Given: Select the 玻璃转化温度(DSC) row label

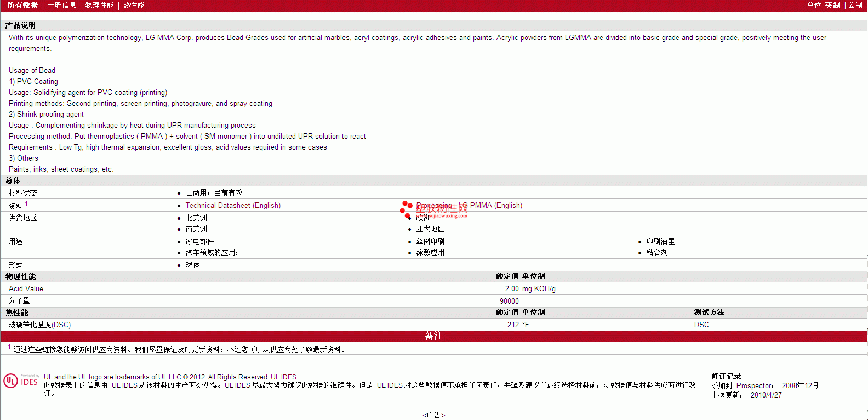Looking at the screenshot, I should pos(39,325).
